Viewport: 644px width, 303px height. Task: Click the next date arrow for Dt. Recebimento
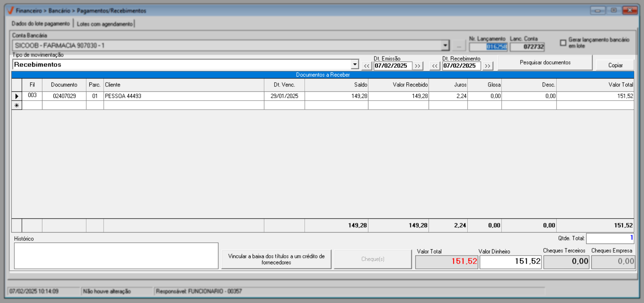[x=488, y=66]
